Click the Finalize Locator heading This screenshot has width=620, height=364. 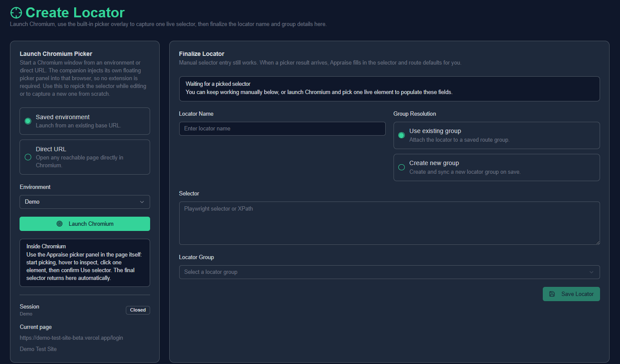[201, 53]
